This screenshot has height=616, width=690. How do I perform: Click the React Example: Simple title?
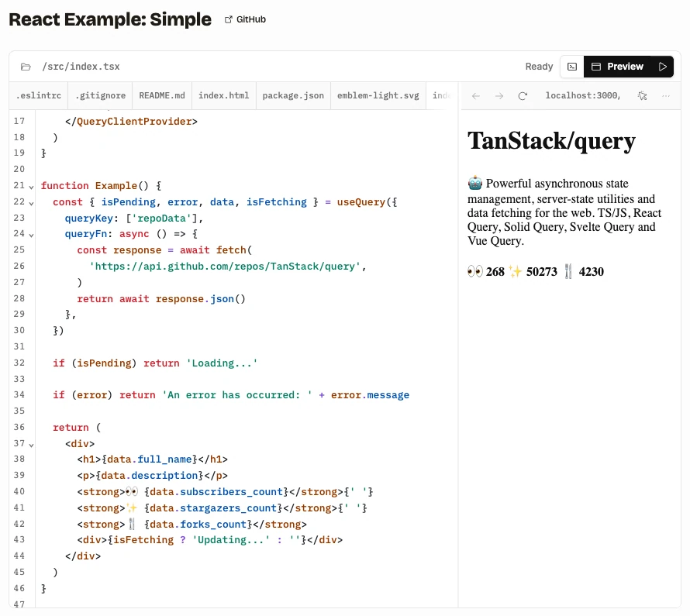click(110, 19)
